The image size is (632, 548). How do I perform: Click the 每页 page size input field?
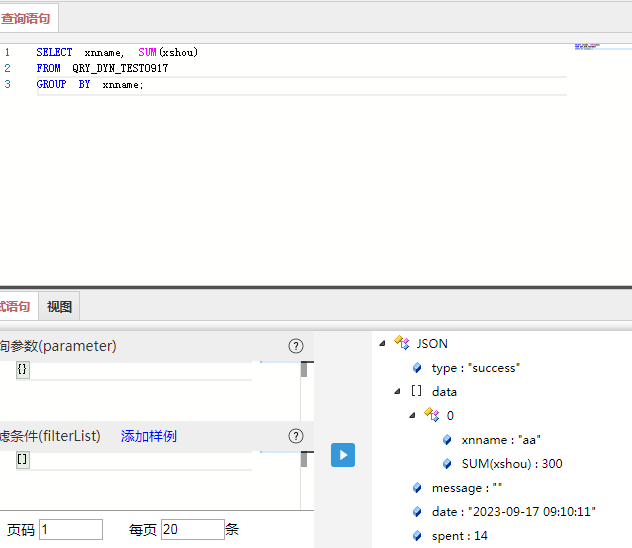click(191, 529)
